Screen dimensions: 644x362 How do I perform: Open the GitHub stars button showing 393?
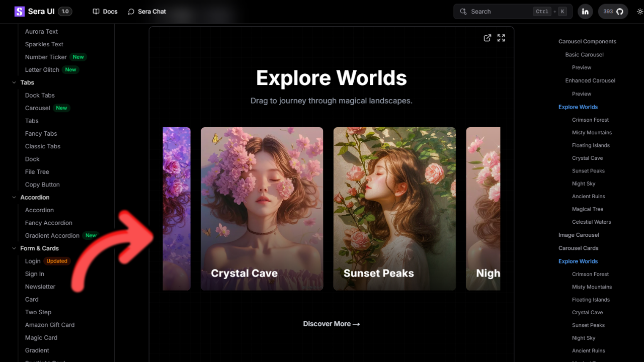pyautogui.click(x=613, y=12)
